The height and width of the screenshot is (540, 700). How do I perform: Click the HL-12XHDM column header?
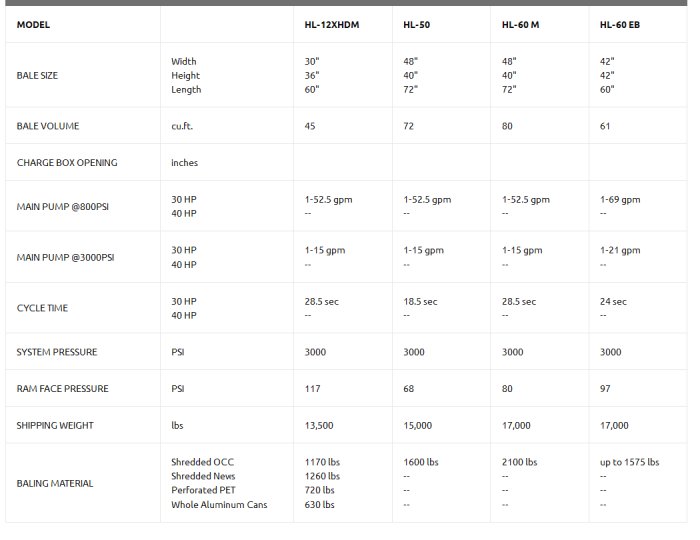click(x=332, y=24)
